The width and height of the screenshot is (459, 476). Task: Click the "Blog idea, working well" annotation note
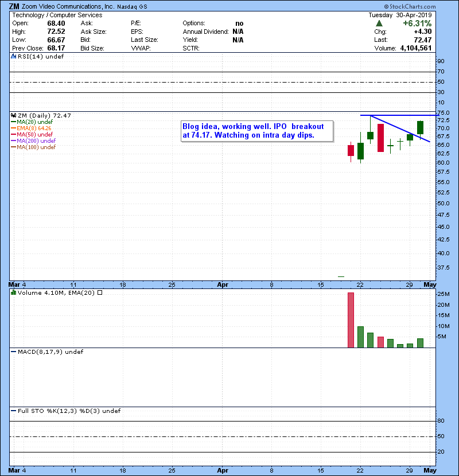click(x=257, y=131)
